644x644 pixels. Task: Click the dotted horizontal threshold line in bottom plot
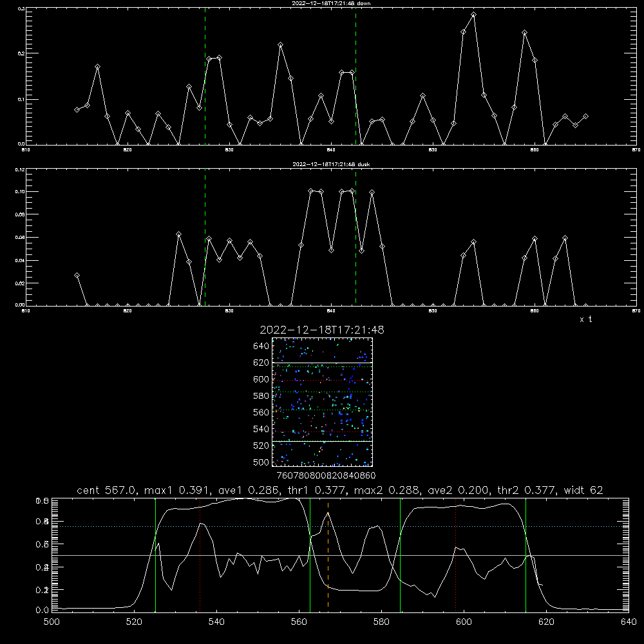tap(340, 527)
